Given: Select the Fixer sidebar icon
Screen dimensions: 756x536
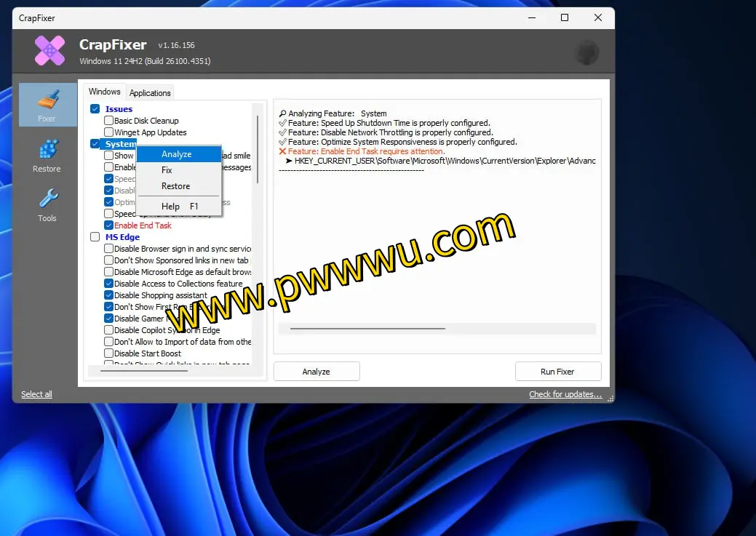Looking at the screenshot, I should point(47,105).
